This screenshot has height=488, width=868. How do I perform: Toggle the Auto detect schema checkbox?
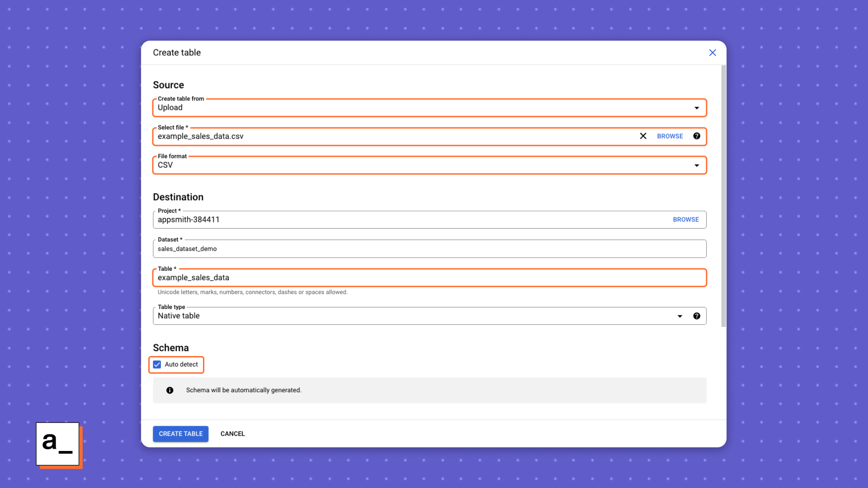click(157, 364)
